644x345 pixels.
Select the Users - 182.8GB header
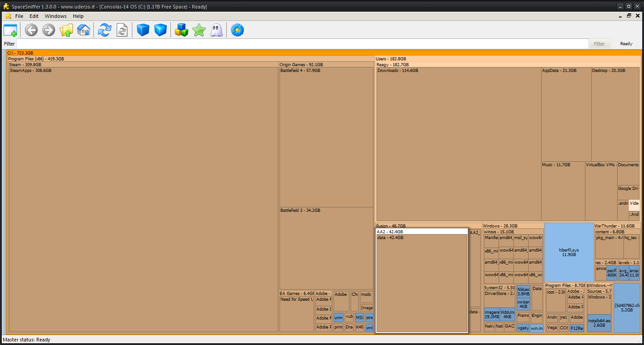click(x=508, y=59)
